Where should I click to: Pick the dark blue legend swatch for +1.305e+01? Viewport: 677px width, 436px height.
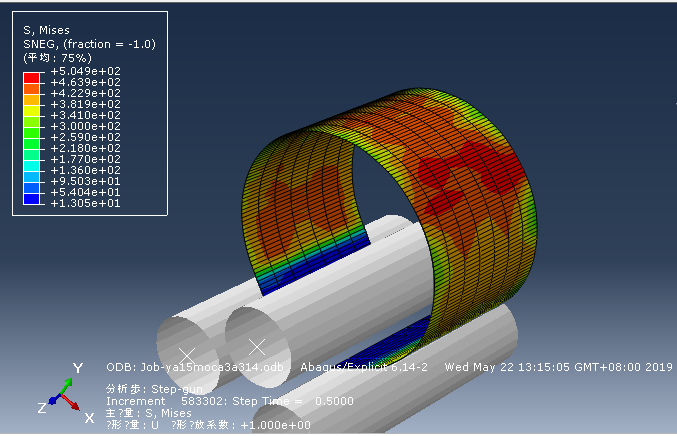coord(32,199)
